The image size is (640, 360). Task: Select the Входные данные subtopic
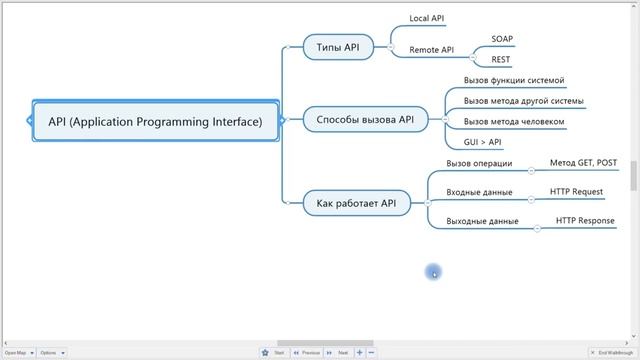tap(479, 192)
